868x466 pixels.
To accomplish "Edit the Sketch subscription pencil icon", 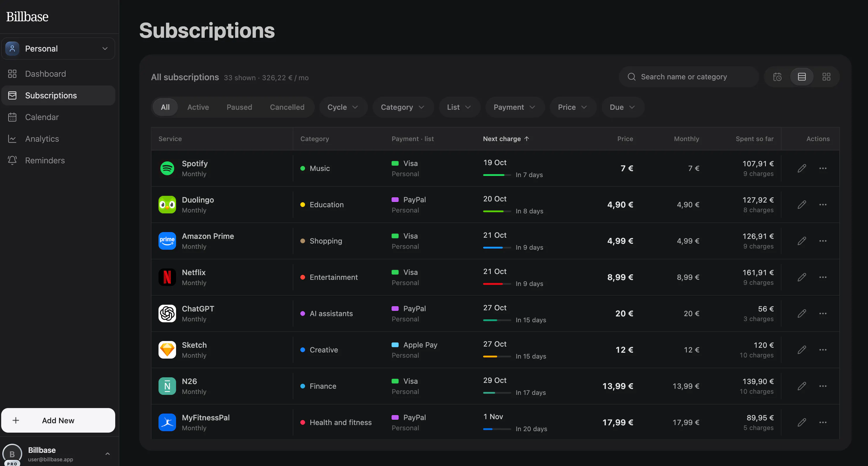I will [802, 350].
